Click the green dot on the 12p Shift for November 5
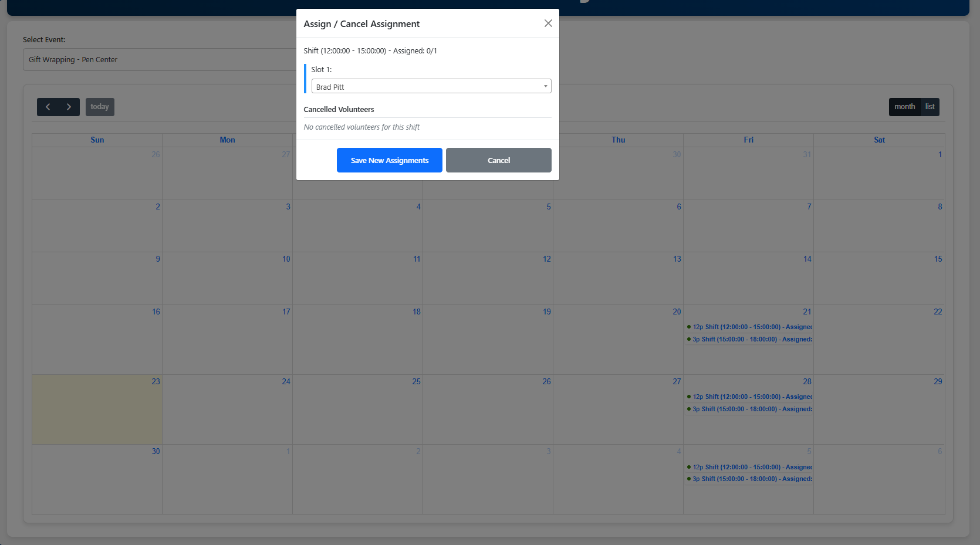 coord(688,467)
